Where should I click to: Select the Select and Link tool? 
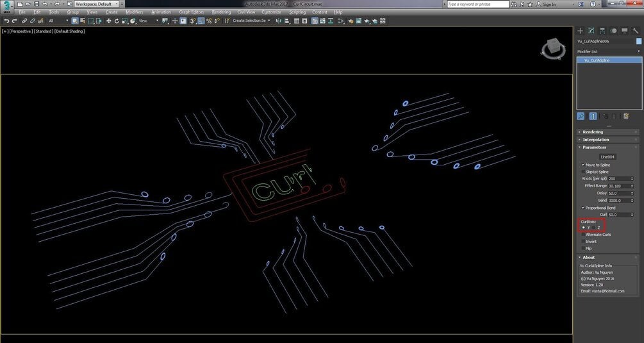click(24, 21)
